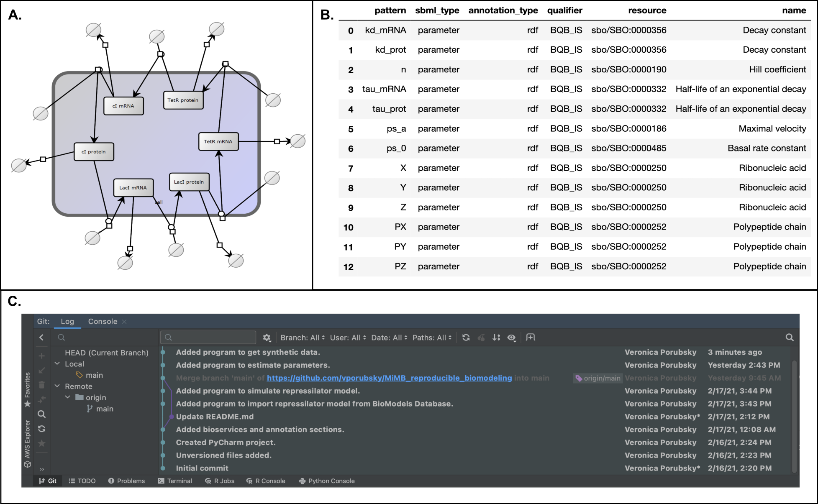Viewport: 818px width, 504px height.
Task: Open the Terminal tool window tab
Action: [x=175, y=481]
